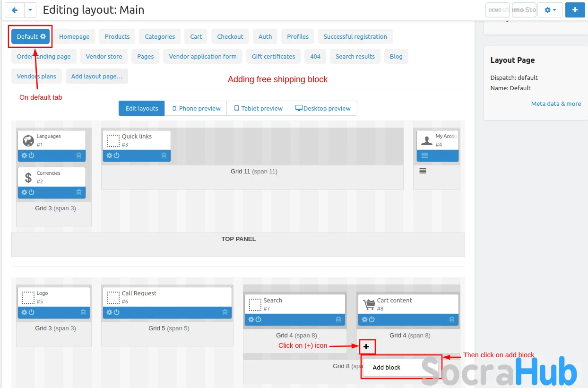This screenshot has width=588, height=388.
Task: Toggle power on Languages block
Action: (x=31, y=155)
